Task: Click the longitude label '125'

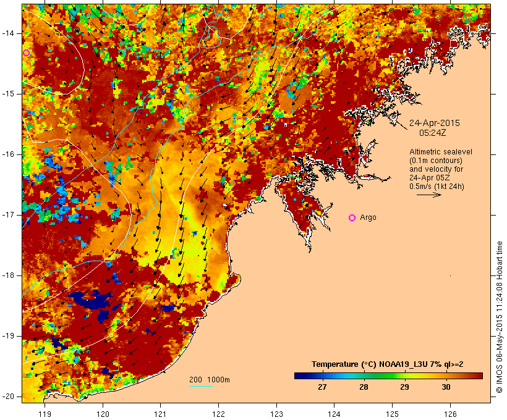Action: [x=392, y=414]
